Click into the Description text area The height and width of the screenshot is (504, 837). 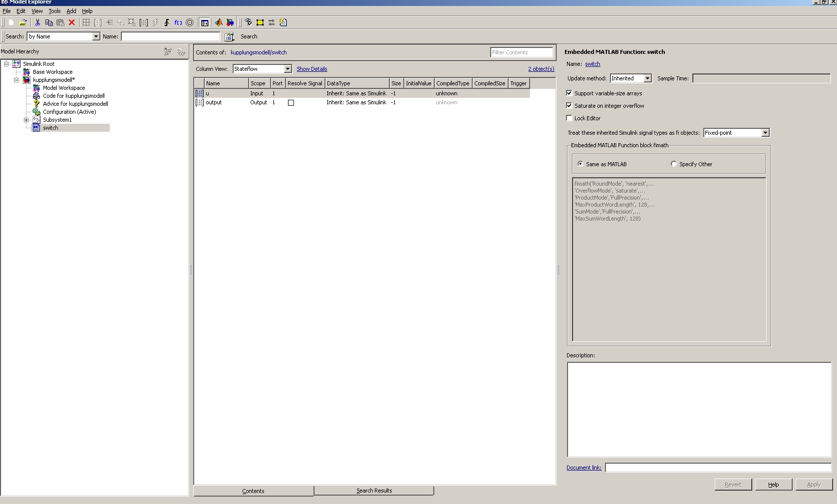click(x=699, y=409)
